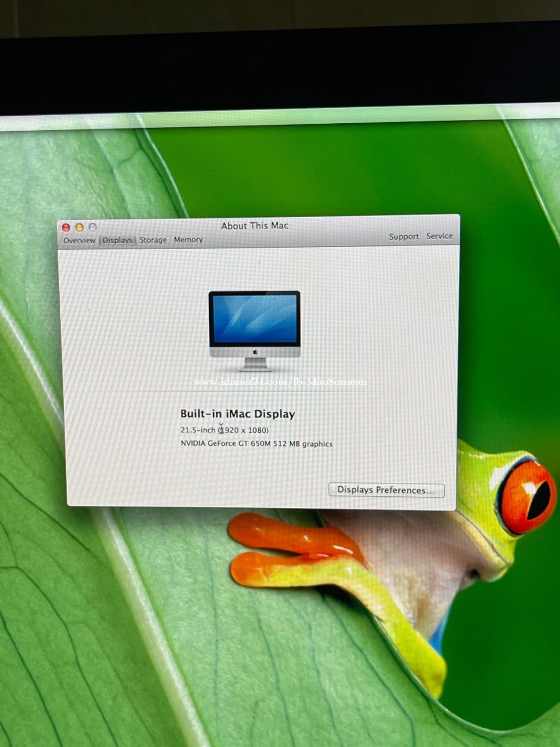Click the About This Mac title
This screenshot has height=747, width=560.
255,226
